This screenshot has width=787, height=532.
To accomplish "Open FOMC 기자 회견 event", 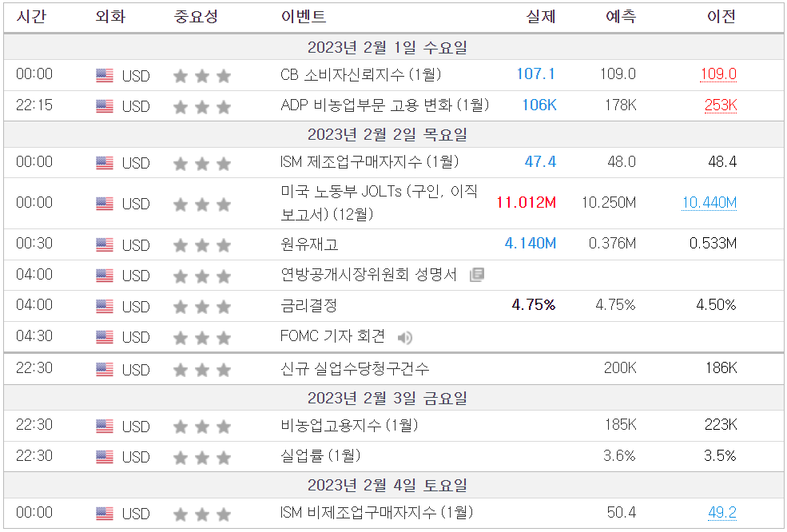I will point(332,335).
